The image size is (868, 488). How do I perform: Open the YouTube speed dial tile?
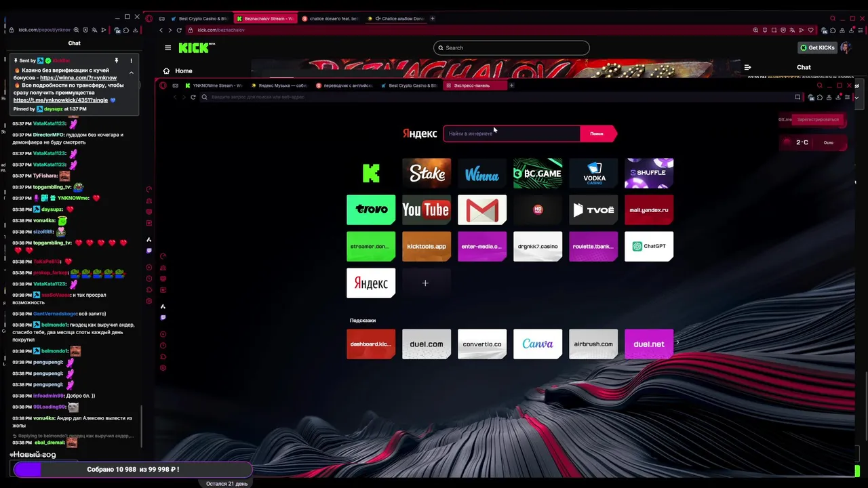point(427,209)
